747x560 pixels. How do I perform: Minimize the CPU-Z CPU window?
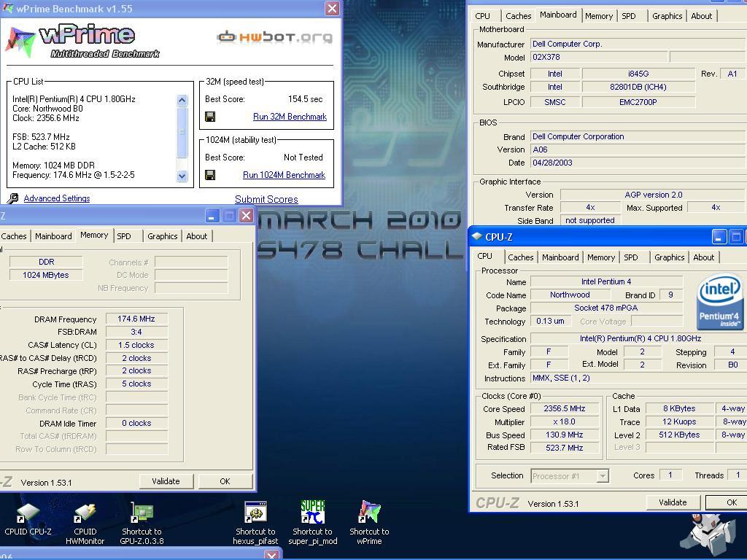[719, 237]
